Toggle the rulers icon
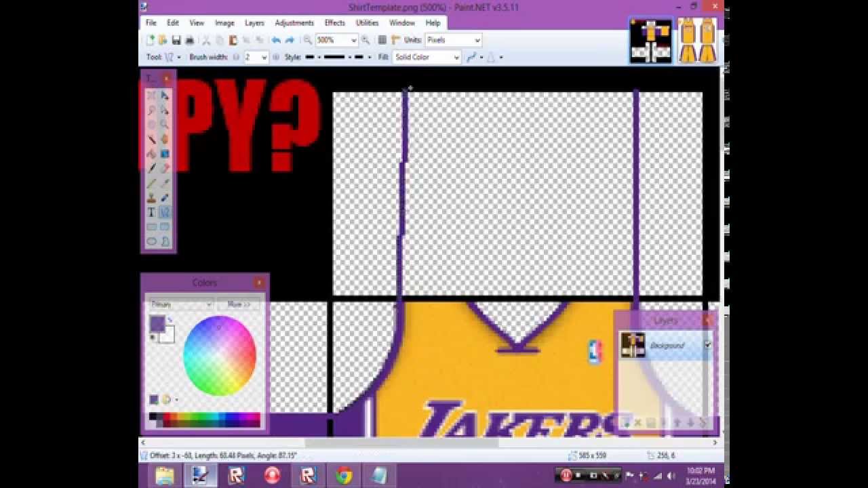This screenshot has width=868, height=488. point(395,40)
